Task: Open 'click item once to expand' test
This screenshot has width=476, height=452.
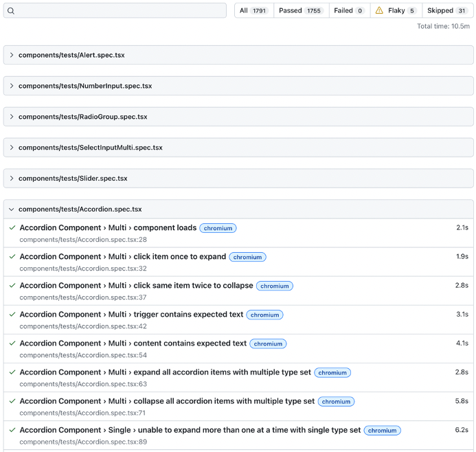Action: [123, 256]
